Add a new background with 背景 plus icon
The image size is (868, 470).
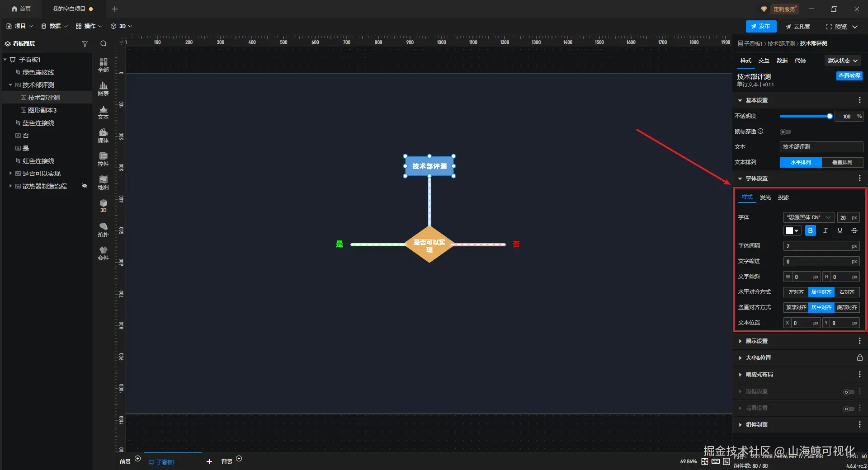239,459
